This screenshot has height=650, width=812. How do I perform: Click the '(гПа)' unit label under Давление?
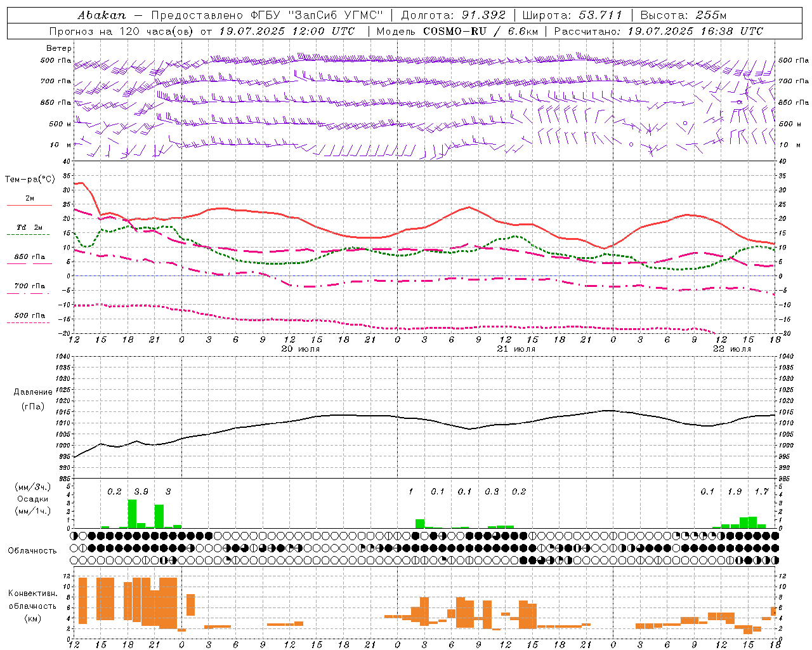coord(33,406)
